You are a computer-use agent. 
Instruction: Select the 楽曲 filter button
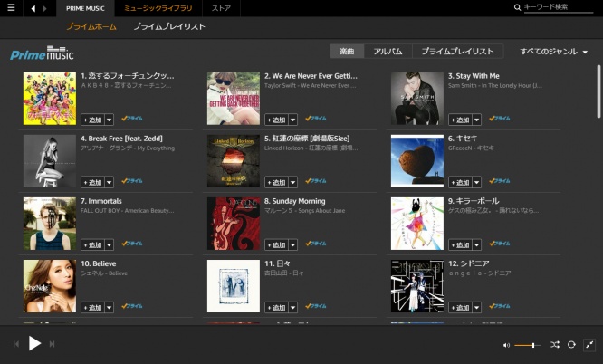[347, 52]
